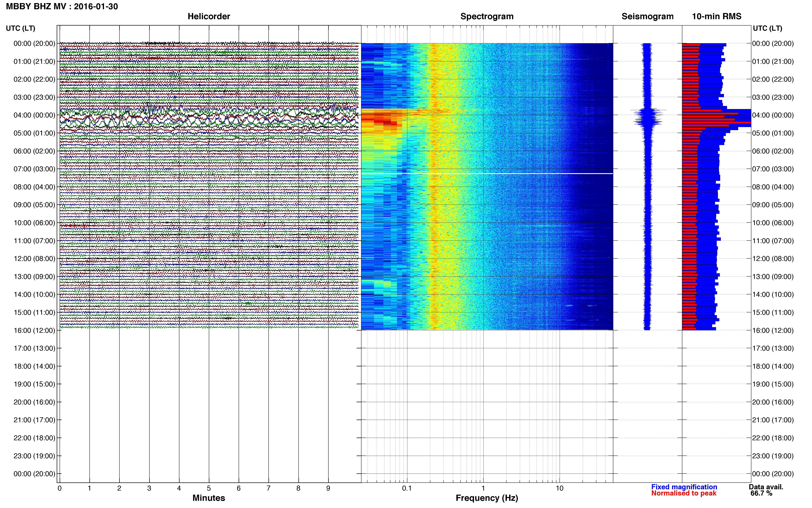Click Helicorder time label '07:00 (03:00)'

34,169
